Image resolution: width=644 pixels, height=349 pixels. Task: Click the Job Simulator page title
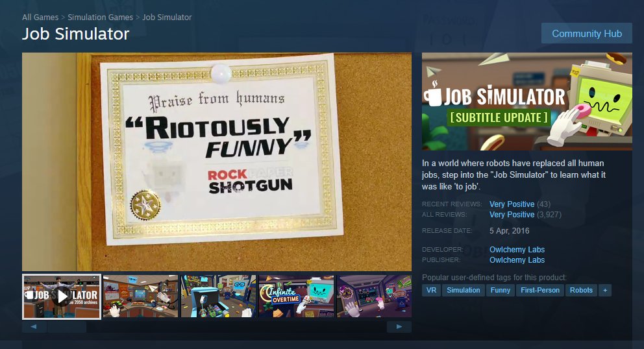pyautogui.click(x=75, y=34)
